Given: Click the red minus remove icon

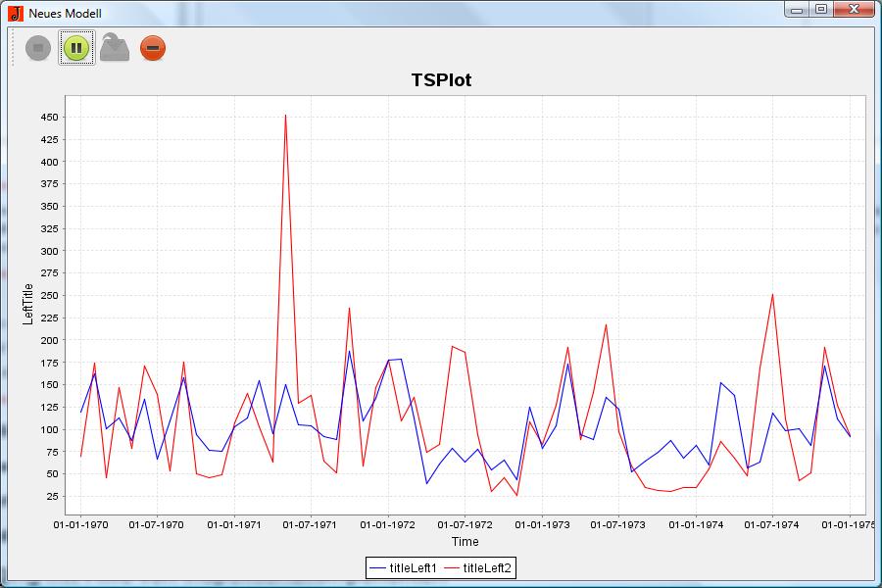Looking at the screenshot, I should coord(153,47).
